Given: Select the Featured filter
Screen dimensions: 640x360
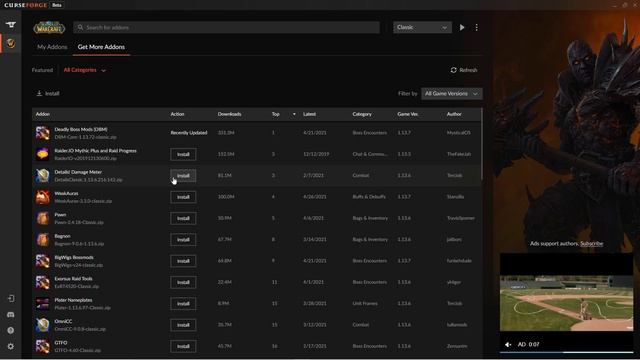Looking at the screenshot, I should [42, 70].
